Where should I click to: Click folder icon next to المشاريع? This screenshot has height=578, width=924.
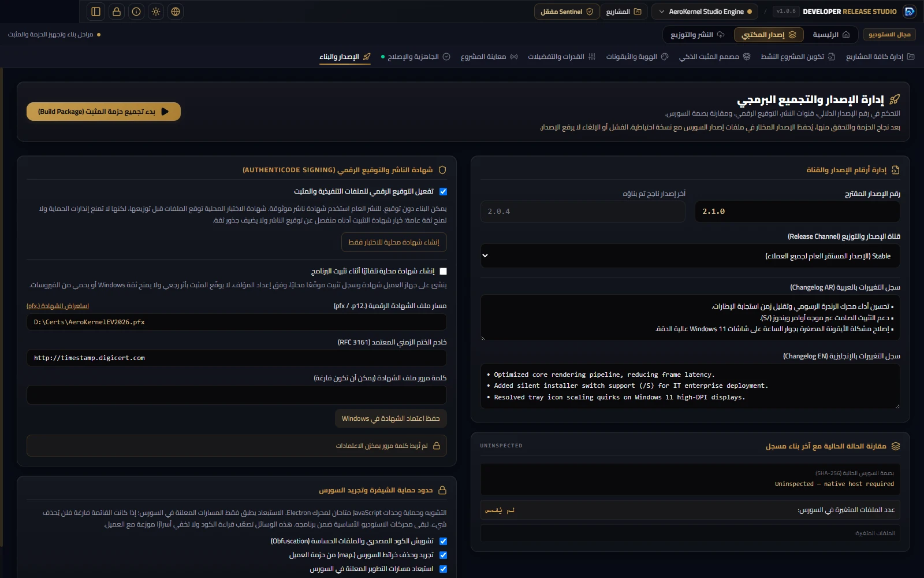pyautogui.click(x=638, y=12)
